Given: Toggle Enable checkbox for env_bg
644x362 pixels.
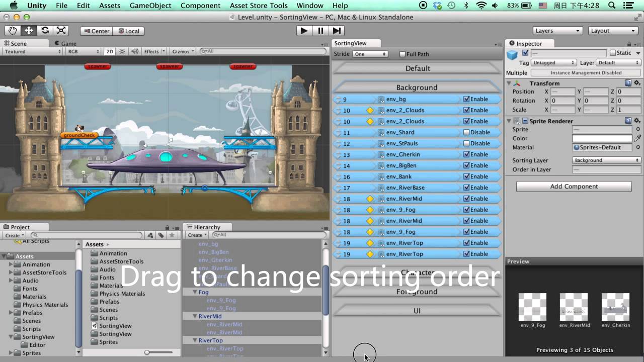Looking at the screenshot, I should point(466,99).
